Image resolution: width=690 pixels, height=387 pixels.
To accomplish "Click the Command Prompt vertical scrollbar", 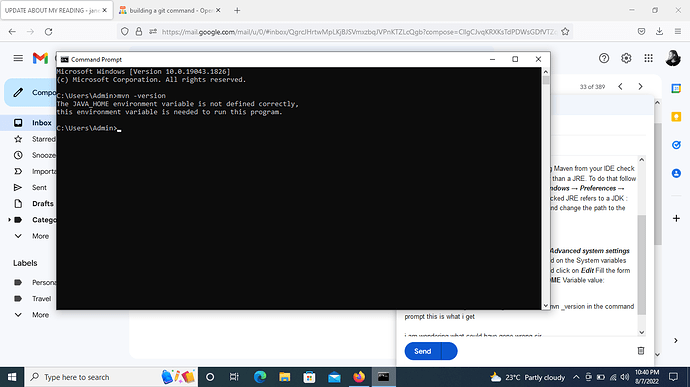I will [x=546, y=188].
